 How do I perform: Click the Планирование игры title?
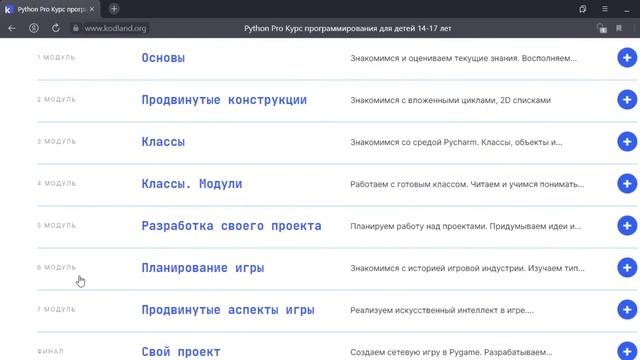pos(203,268)
